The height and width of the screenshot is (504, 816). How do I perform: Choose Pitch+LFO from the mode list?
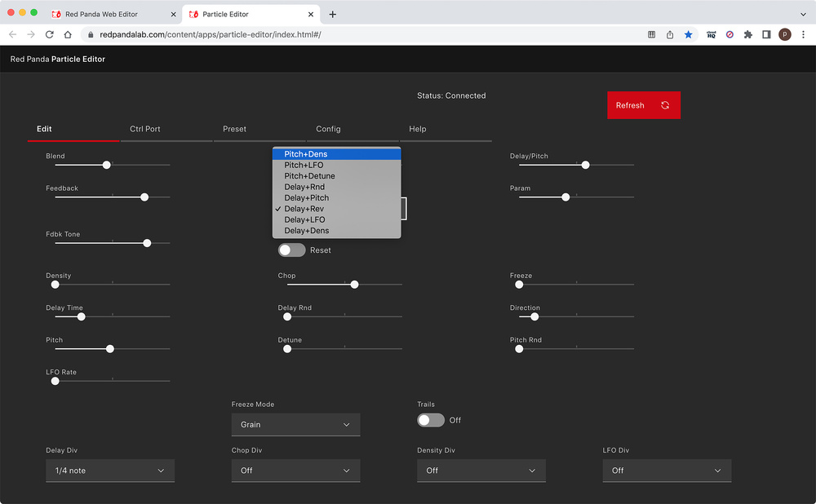pos(337,165)
